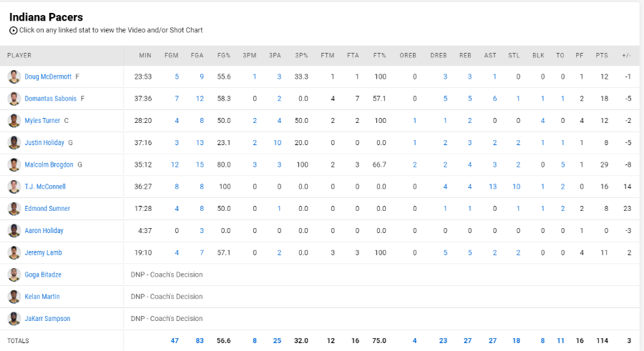The height and width of the screenshot is (351, 644).
Task: View Domantas Sabonis's 12 field goal attempts
Action: coord(200,99)
